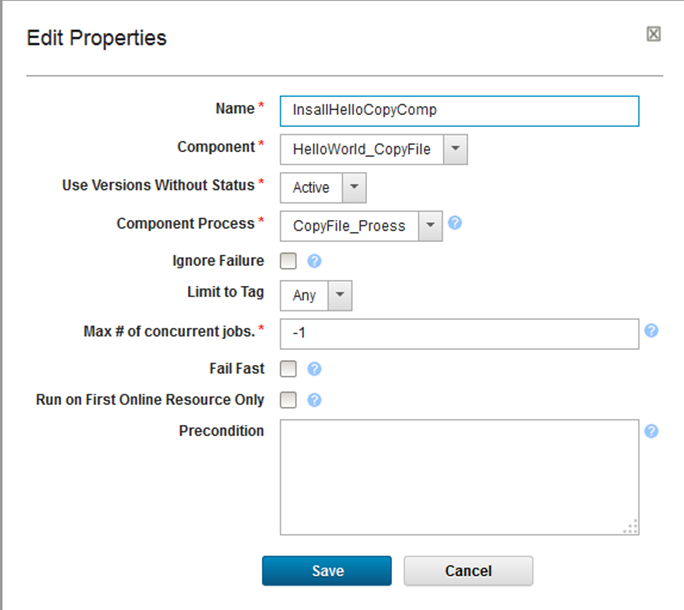
Task: Open the Component dropdown HelloWorld_CopyFile
Action: (x=454, y=149)
